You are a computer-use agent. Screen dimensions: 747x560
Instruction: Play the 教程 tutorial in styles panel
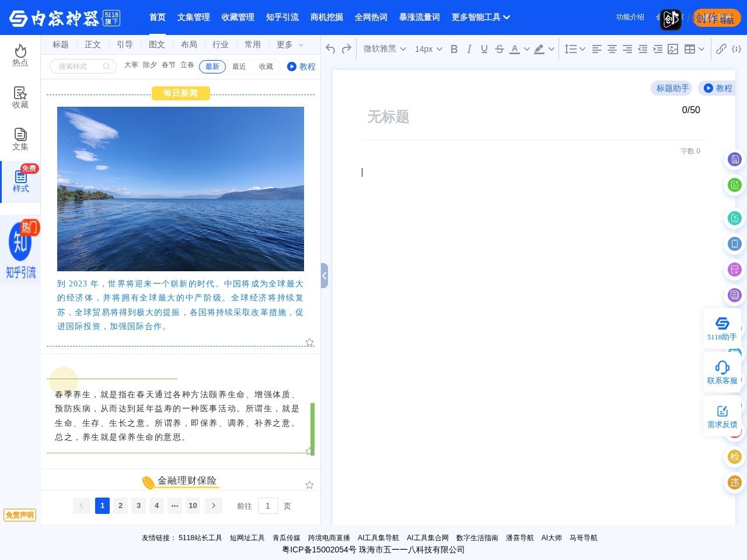coord(301,66)
